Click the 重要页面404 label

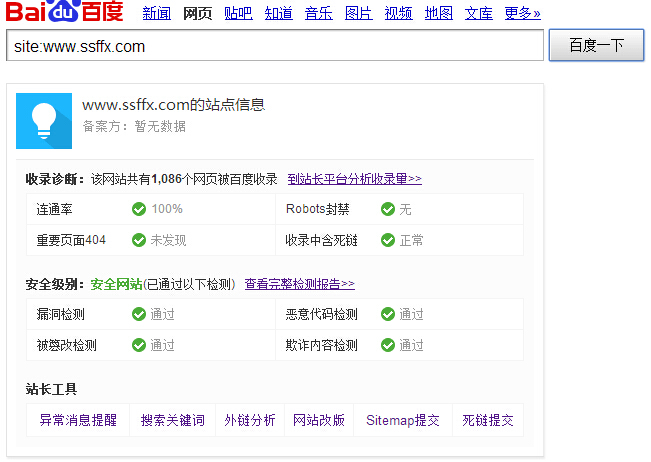tap(71, 240)
